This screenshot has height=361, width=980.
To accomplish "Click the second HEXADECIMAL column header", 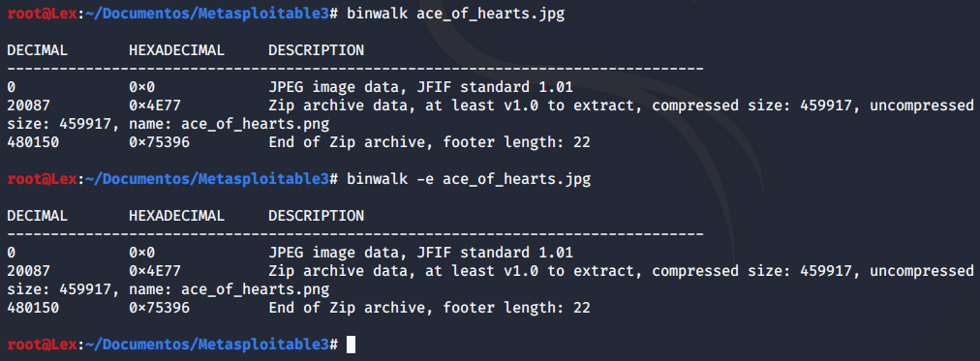I will pos(176,216).
